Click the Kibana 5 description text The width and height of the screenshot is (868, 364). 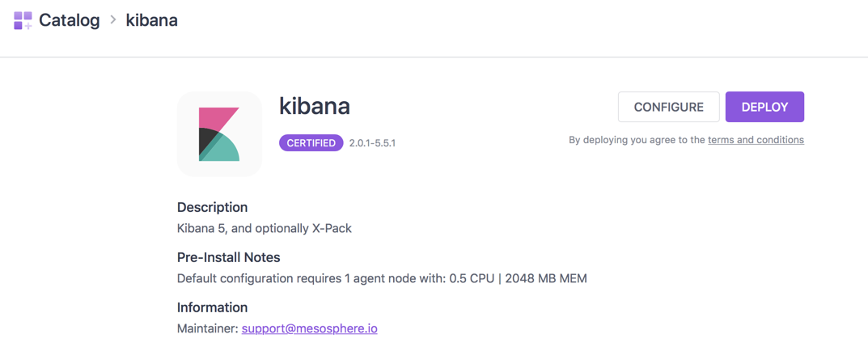264,228
